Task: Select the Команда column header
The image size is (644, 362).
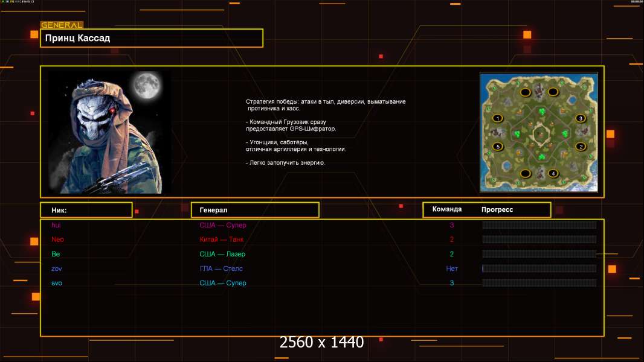Action: click(447, 209)
